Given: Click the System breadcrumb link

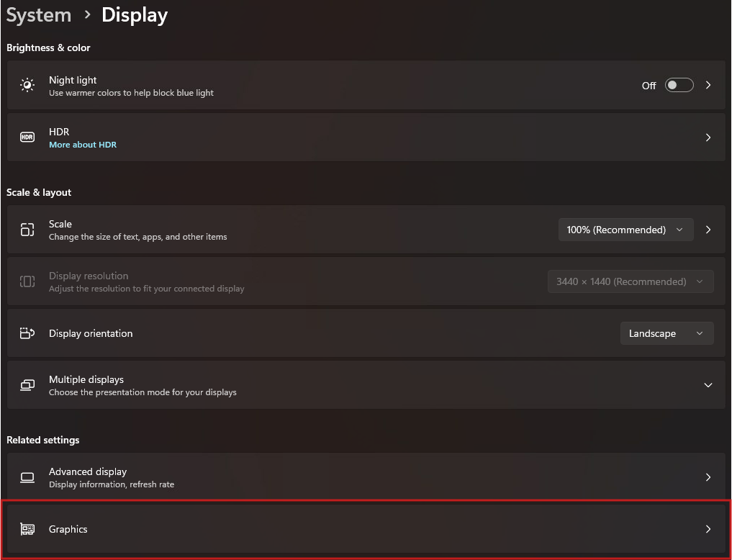Looking at the screenshot, I should click(x=38, y=15).
